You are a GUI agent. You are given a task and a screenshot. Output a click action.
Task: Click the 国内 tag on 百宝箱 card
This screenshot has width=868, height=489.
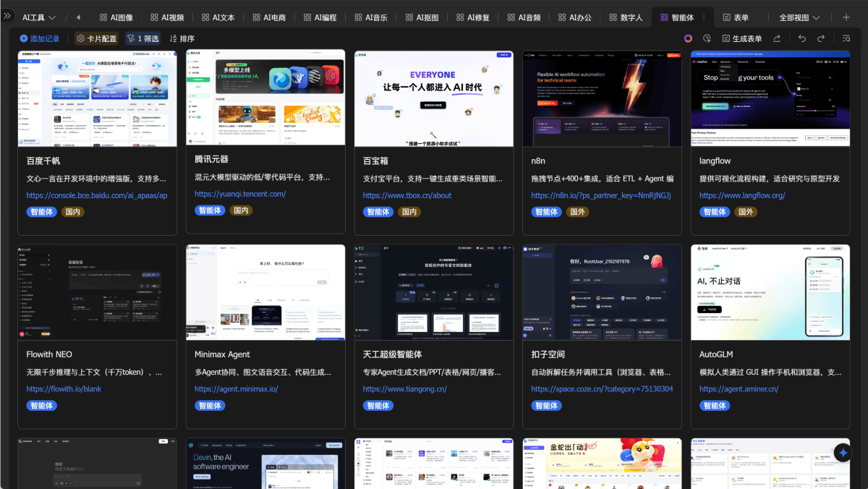coord(409,212)
